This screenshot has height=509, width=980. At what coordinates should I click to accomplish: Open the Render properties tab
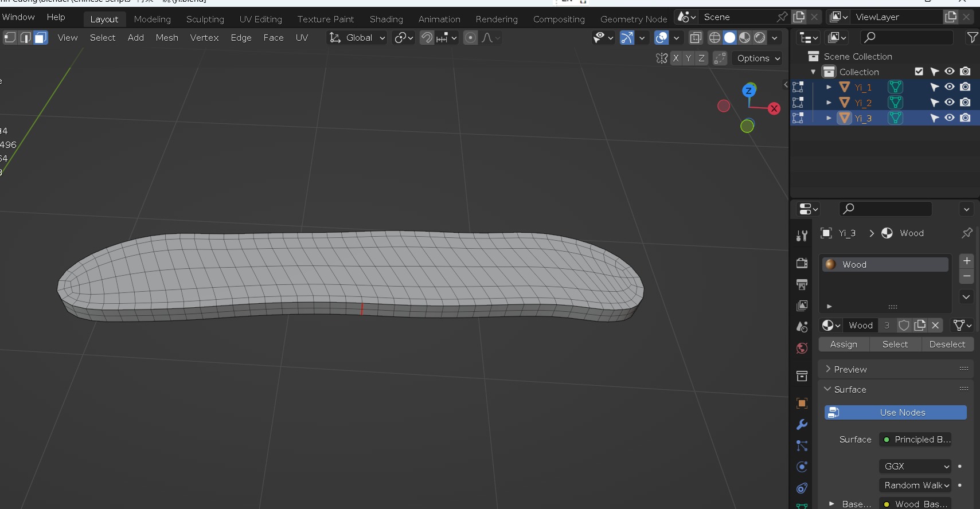coord(802,263)
